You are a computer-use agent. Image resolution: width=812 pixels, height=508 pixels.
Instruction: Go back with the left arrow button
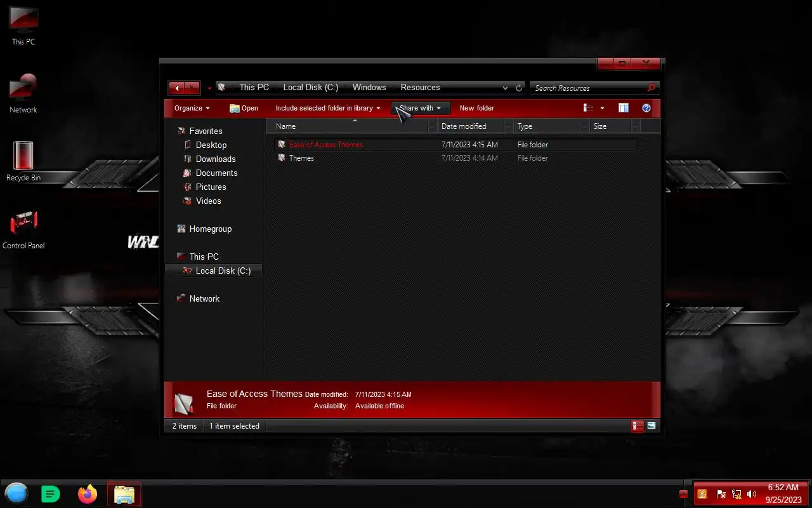click(176, 88)
